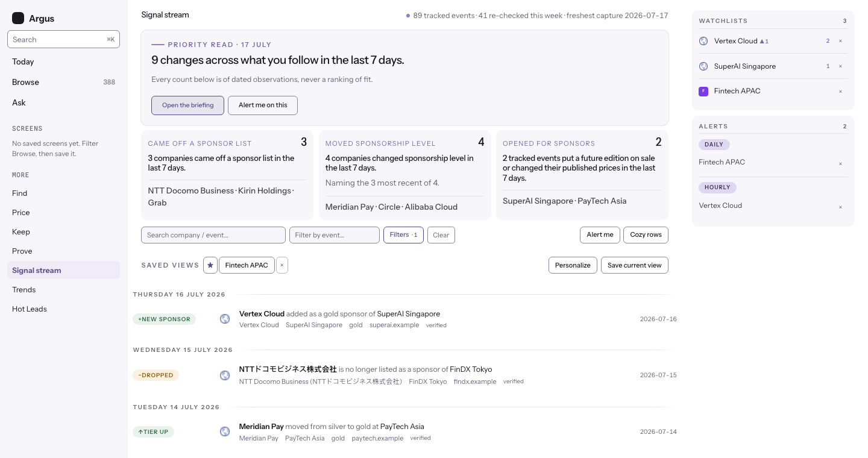
Task: Remove the Fintech APAC saved view chip
Action: 282,265
